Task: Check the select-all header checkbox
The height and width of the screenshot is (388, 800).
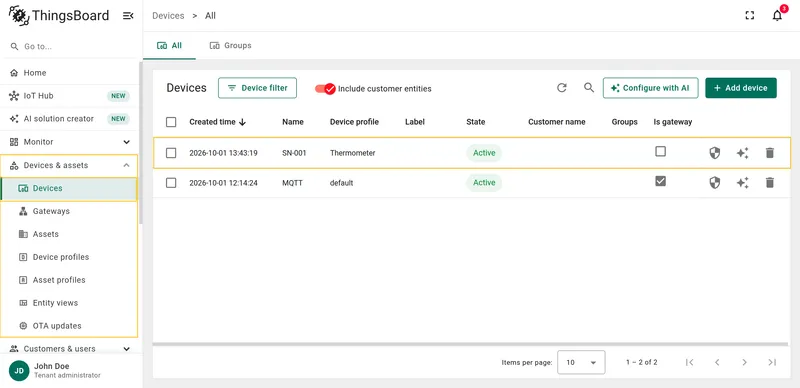Action: 171,122
